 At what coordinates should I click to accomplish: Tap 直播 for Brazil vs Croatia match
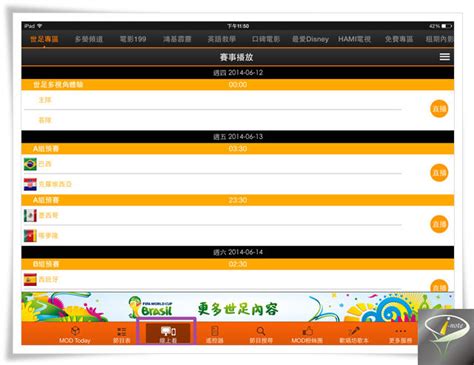click(x=439, y=173)
